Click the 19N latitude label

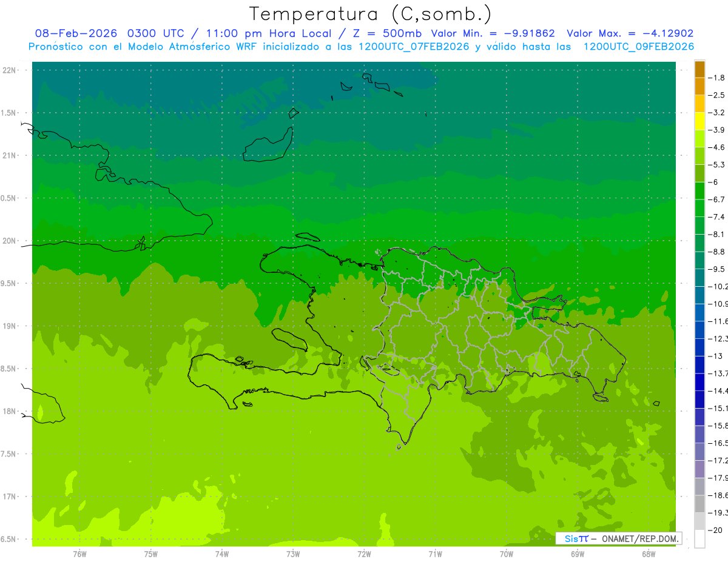[10, 326]
